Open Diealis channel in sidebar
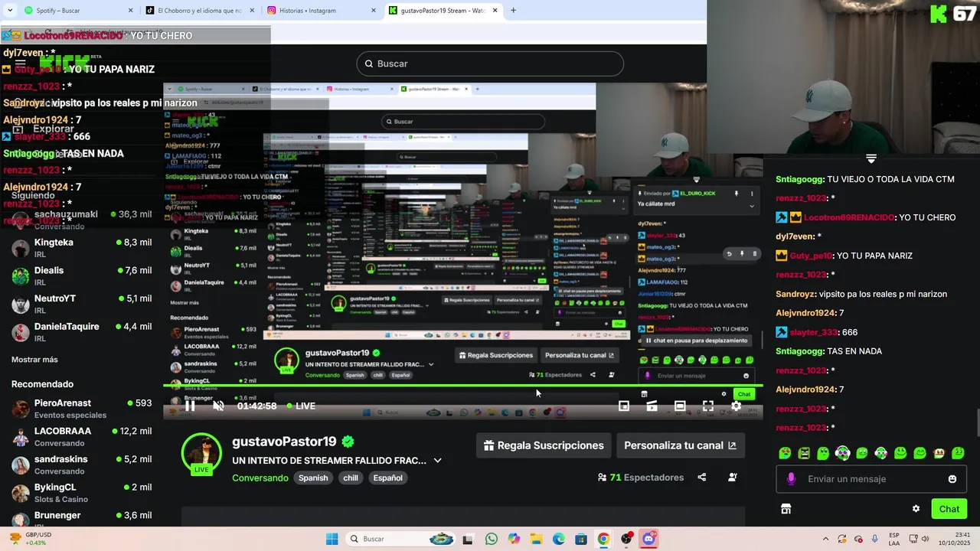 tap(81, 276)
